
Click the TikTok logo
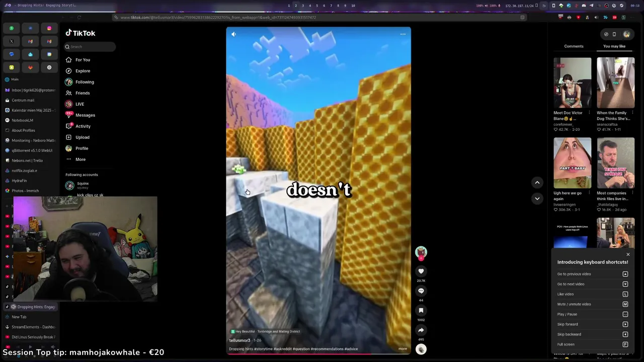[x=80, y=33]
